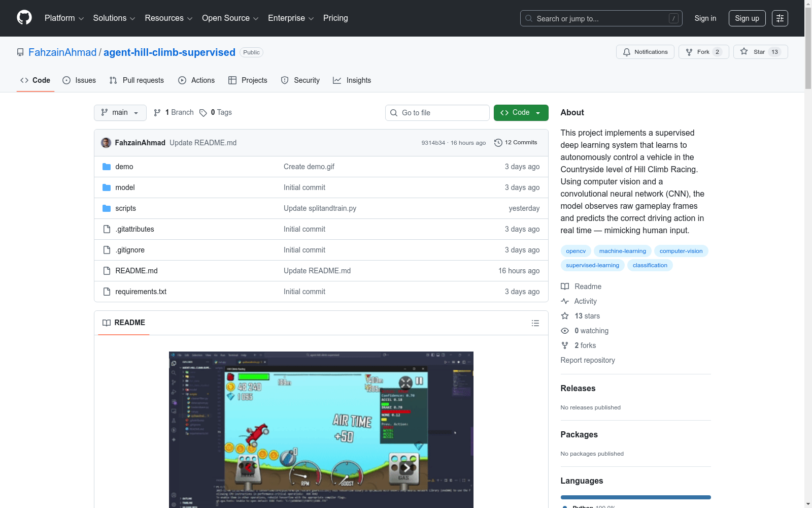This screenshot has height=508, width=812.
Task: Open the 'Create demo.gif' commit message
Action: pyautogui.click(x=309, y=167)
